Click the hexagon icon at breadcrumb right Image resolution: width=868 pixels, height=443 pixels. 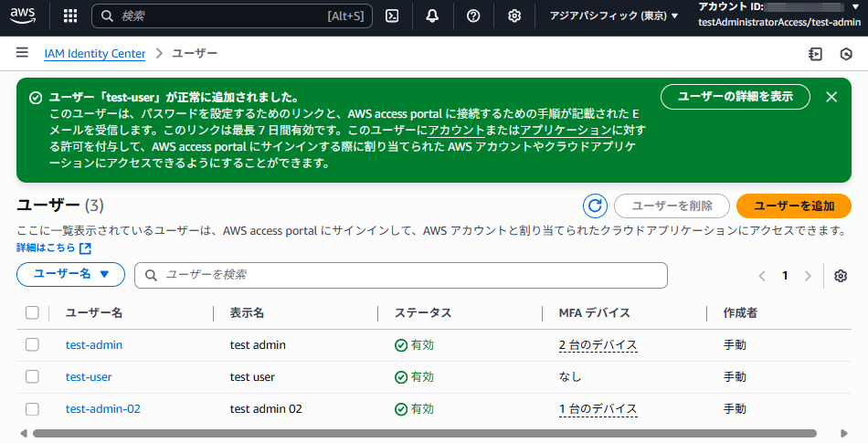846,54
